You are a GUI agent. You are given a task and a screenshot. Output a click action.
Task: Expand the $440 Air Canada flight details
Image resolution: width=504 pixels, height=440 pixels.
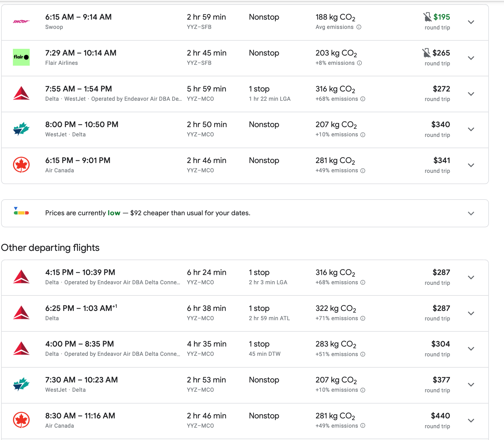471,420
